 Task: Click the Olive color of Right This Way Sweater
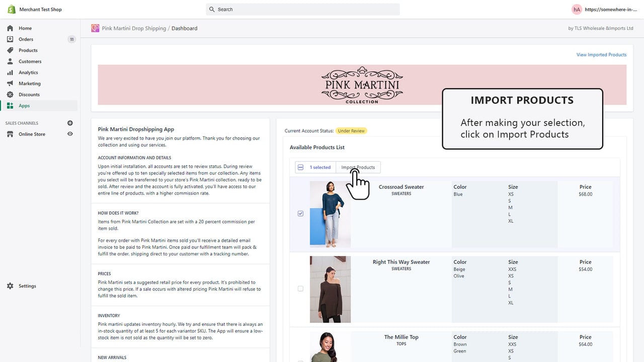click(x=459, y=276)
